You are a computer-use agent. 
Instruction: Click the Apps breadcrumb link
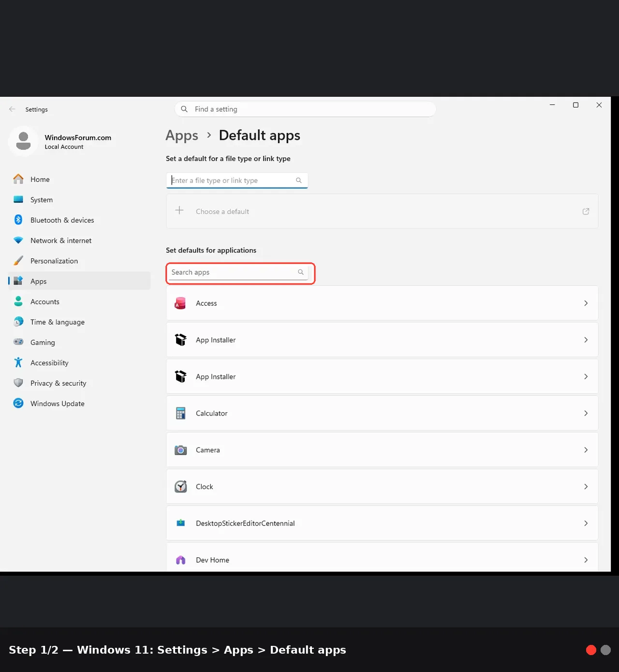(x=182, y=135)
